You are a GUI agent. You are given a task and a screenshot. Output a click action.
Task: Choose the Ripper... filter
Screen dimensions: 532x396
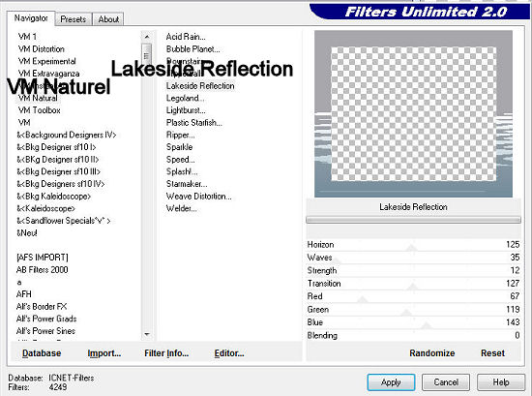click(x=180, y=135)
